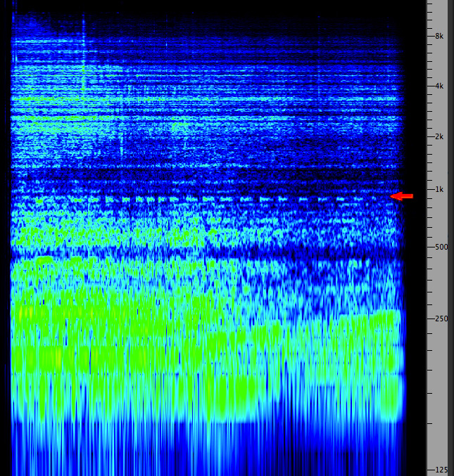Click the dark scrollbar strip at far right
Screen dimensions: 454x476
[x=450, y=239]
